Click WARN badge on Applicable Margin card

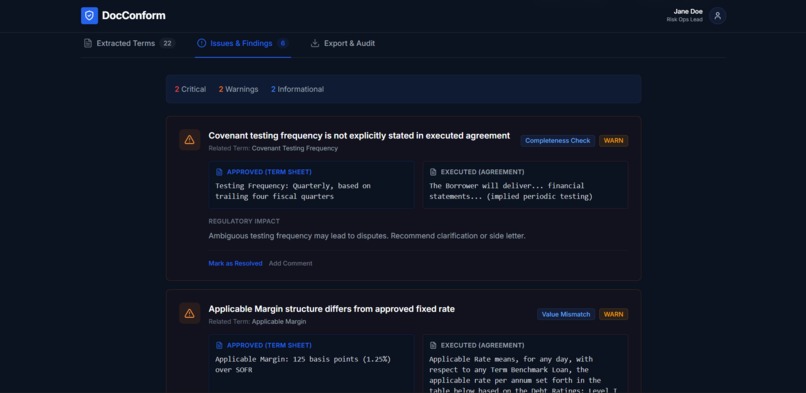click(613, 314)
